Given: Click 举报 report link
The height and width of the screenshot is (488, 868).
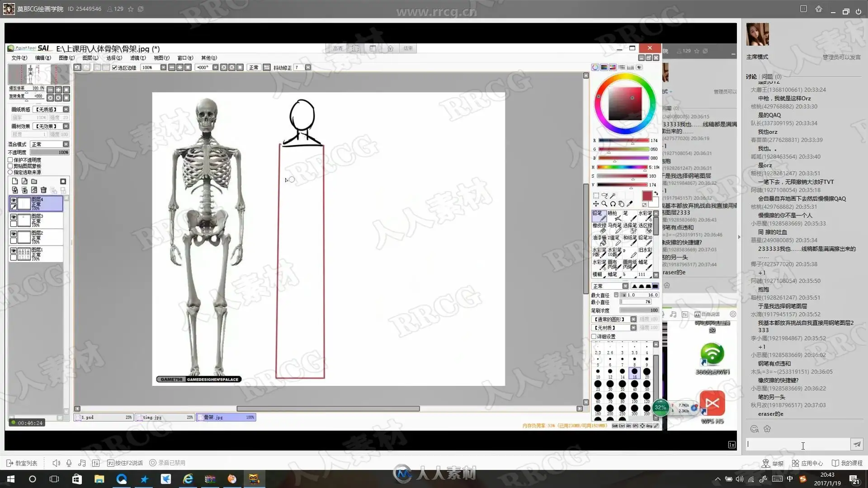Looking at the screenshot, I should (773, 463).
